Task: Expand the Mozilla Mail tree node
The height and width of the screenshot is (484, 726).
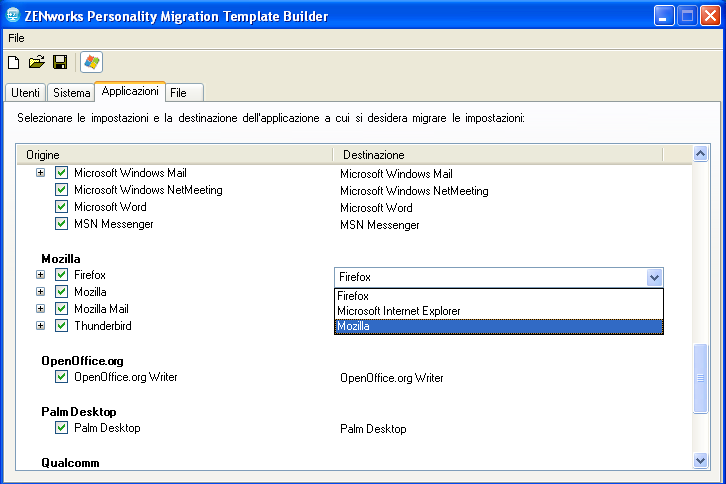Action: click(x=41, y=309)
